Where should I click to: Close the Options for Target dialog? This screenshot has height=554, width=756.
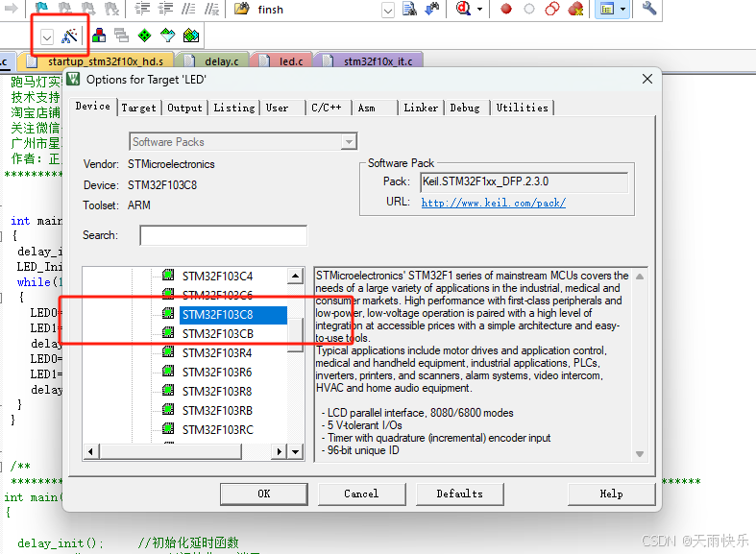point(647,79)
